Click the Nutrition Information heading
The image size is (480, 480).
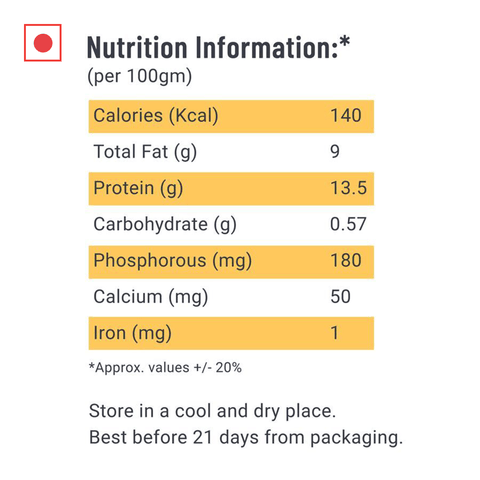pyautogui.click(x=218, y=47)
